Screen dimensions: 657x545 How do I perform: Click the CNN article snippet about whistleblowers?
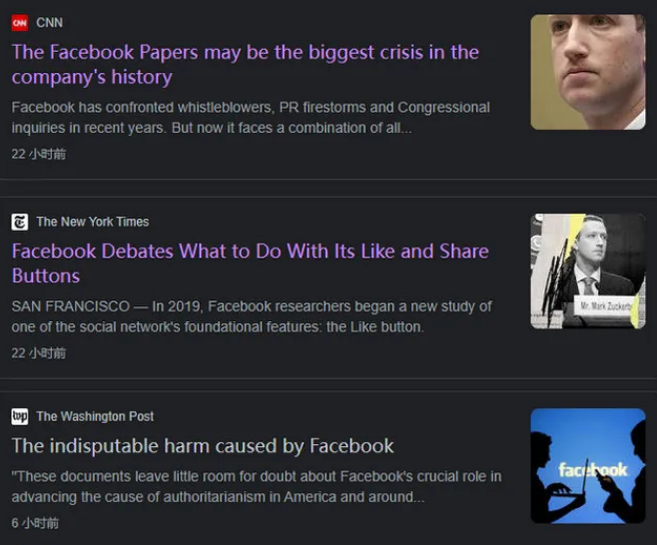(x=251, y=117)
